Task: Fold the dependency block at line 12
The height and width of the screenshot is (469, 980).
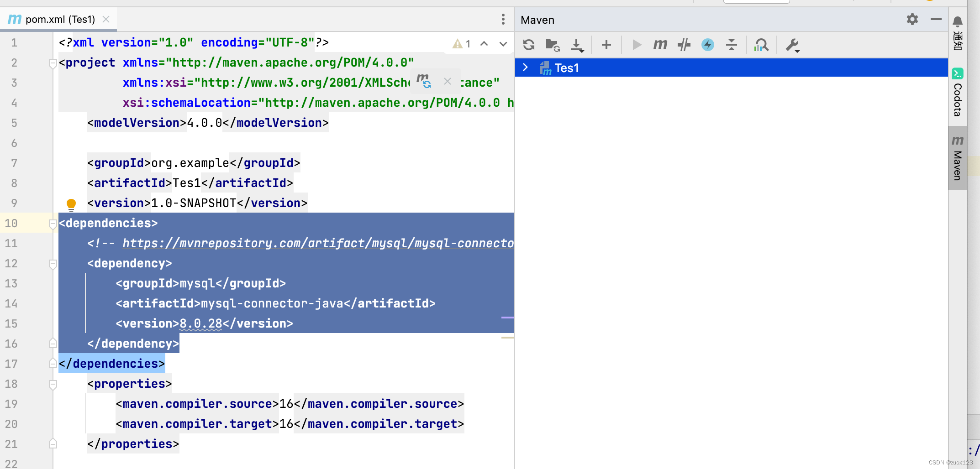Action: click(53, 264)
